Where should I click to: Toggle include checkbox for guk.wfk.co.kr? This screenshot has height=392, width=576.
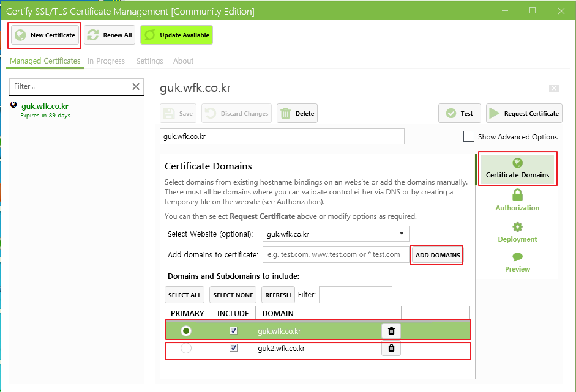coord(234,331)
